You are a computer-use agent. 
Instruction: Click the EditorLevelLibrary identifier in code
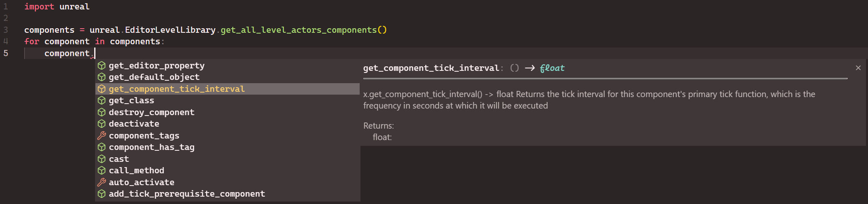[170, 30]
